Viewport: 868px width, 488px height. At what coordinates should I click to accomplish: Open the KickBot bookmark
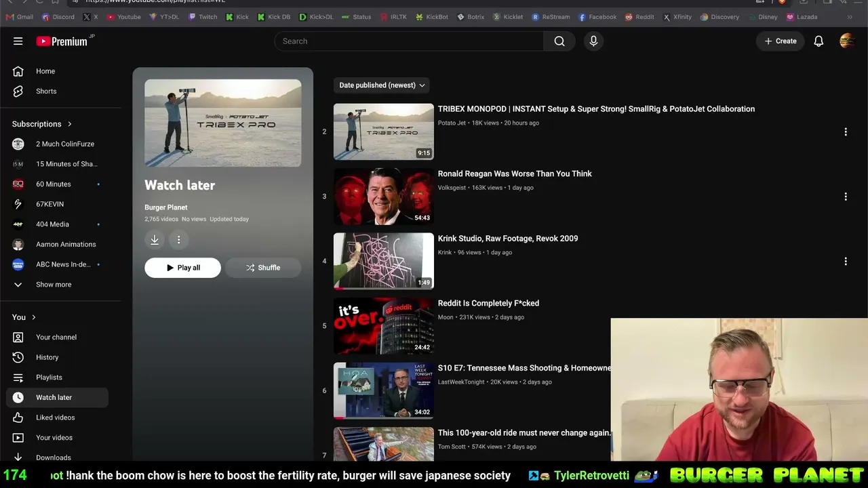pyautogui.click(x=432, y=17)
